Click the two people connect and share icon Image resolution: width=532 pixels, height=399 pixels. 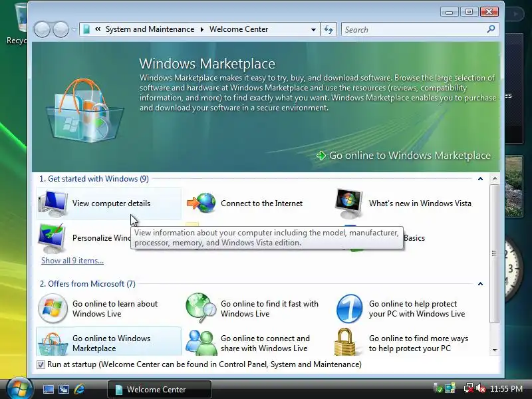point(201,342)
